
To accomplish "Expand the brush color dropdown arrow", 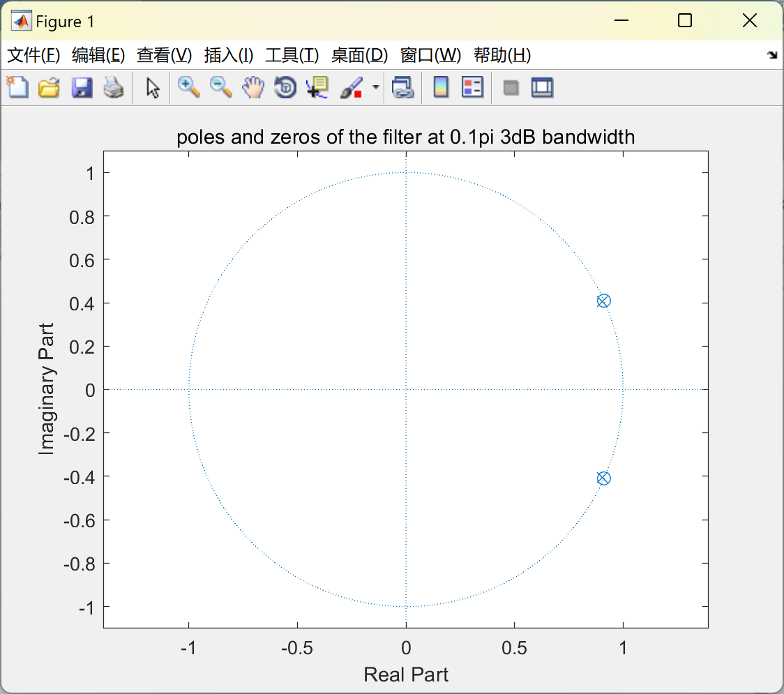I will pyautogui.click(x=376, y=87).
